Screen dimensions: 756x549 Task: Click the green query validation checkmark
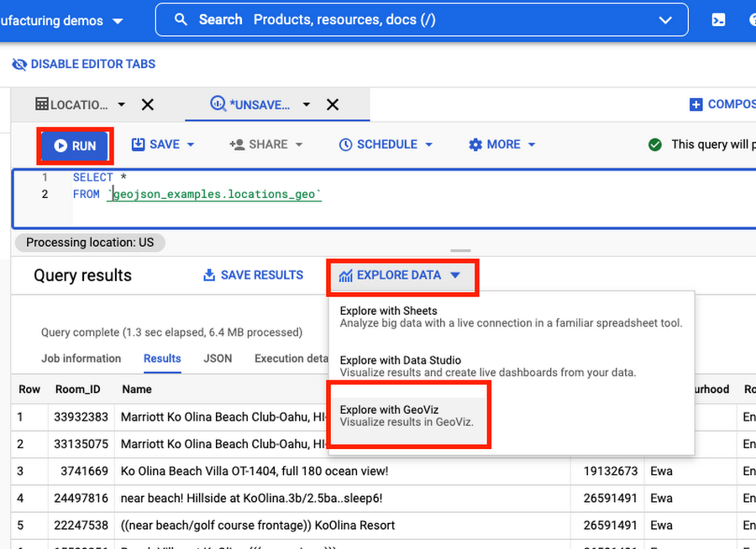[x=654, y=144]
